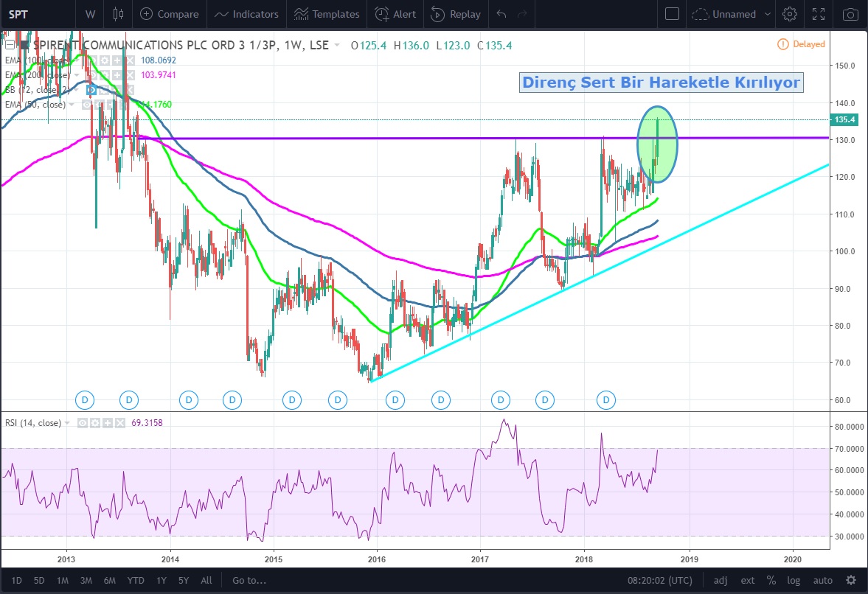Enter fullscreen mode
The image size is (868, 594).
[x=818, y=14]
